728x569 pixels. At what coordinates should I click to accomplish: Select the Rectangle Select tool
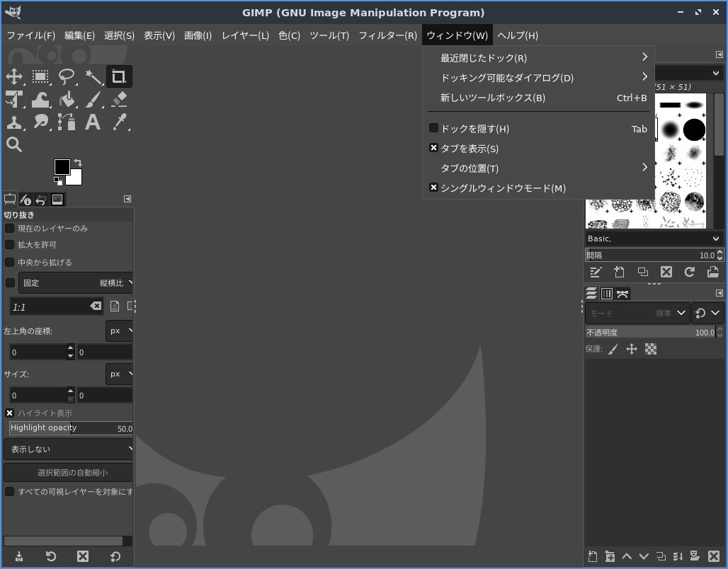(40, 76)
